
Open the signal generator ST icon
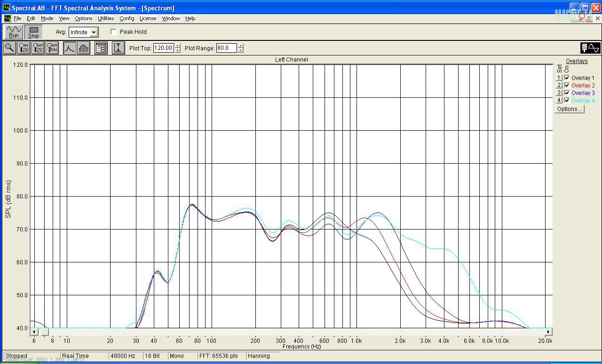pos(590,48)
